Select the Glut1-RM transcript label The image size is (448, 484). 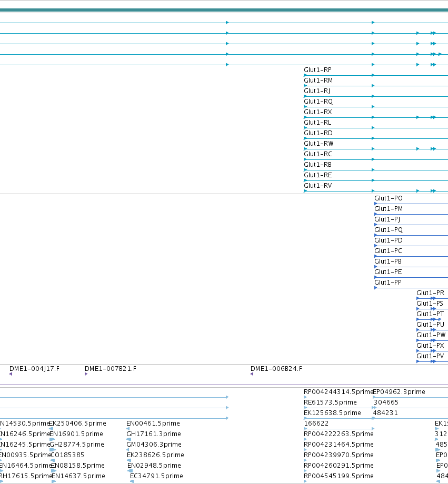pos(318,80)
